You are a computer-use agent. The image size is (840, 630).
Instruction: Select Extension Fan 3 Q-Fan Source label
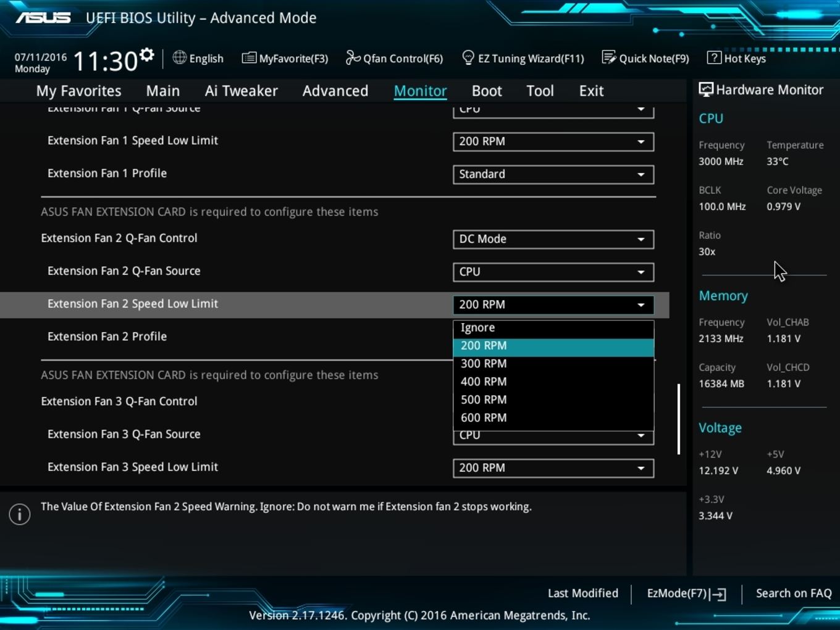pos(124,434)
